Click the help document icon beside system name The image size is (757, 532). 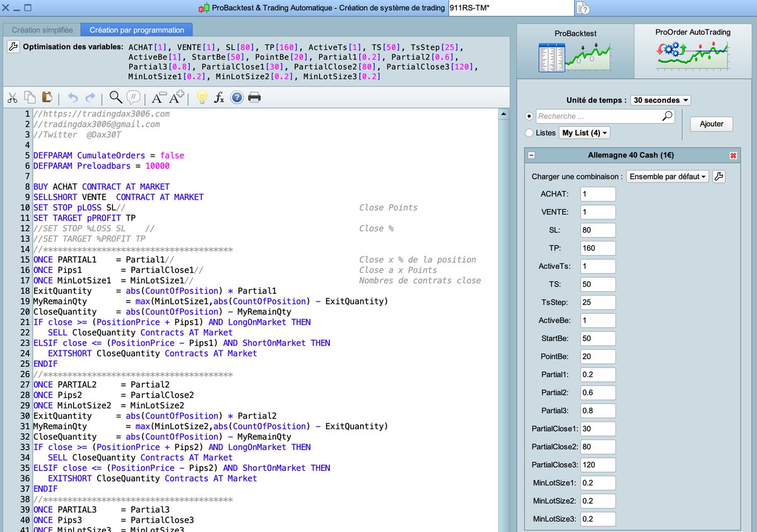tap(583, 8)
